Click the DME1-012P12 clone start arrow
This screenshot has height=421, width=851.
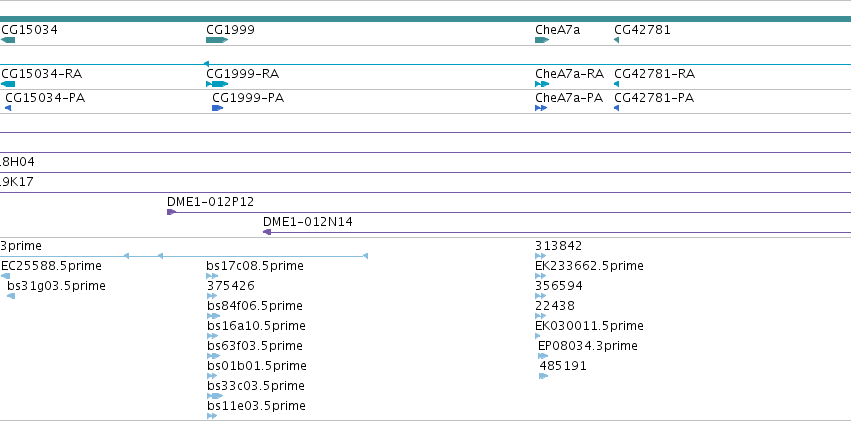172,212
